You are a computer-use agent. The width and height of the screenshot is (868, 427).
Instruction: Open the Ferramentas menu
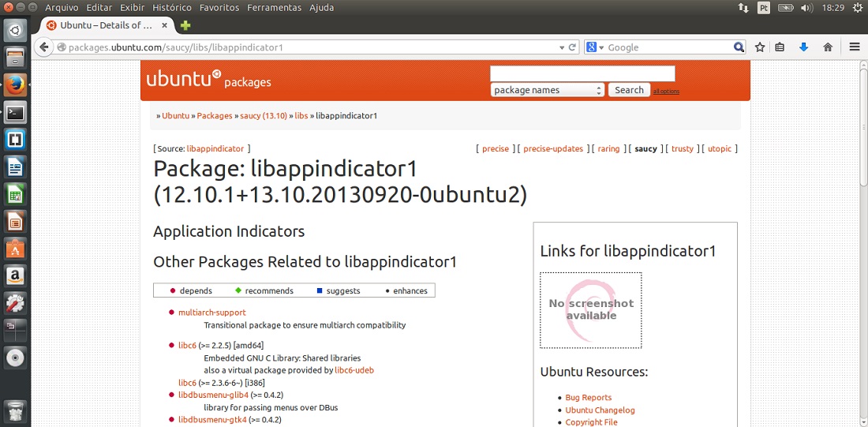tap(274, 8)
